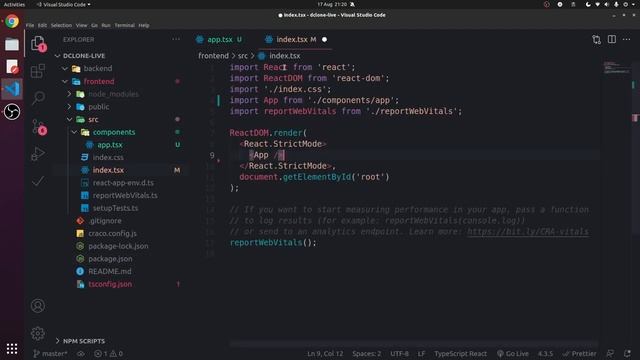
Task: Open Show Applications grid
Action: tap(12, 348)
